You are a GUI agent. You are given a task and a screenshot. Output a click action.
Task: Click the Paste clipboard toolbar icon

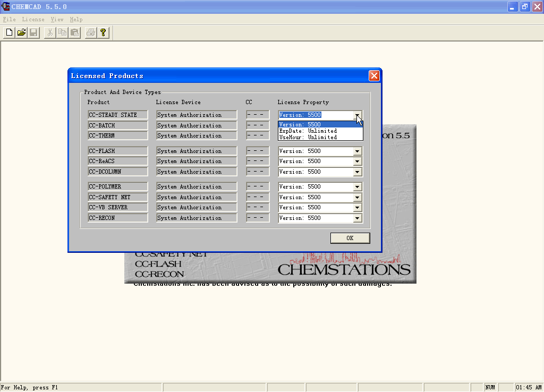[74, 32]
